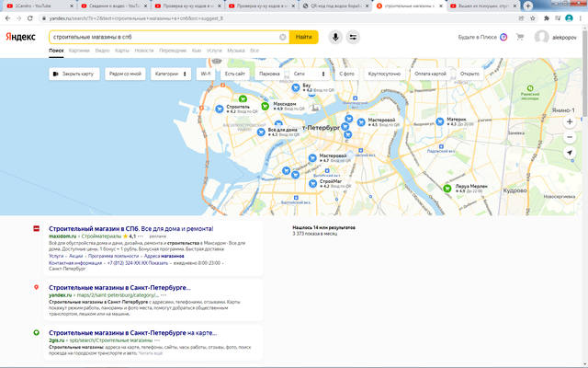Open the Услуги search tab

coord(214,51)
